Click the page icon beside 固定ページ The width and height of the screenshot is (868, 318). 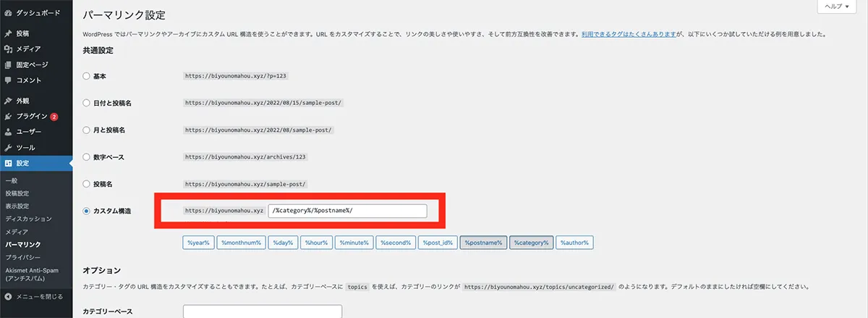(x=8, y=64)
